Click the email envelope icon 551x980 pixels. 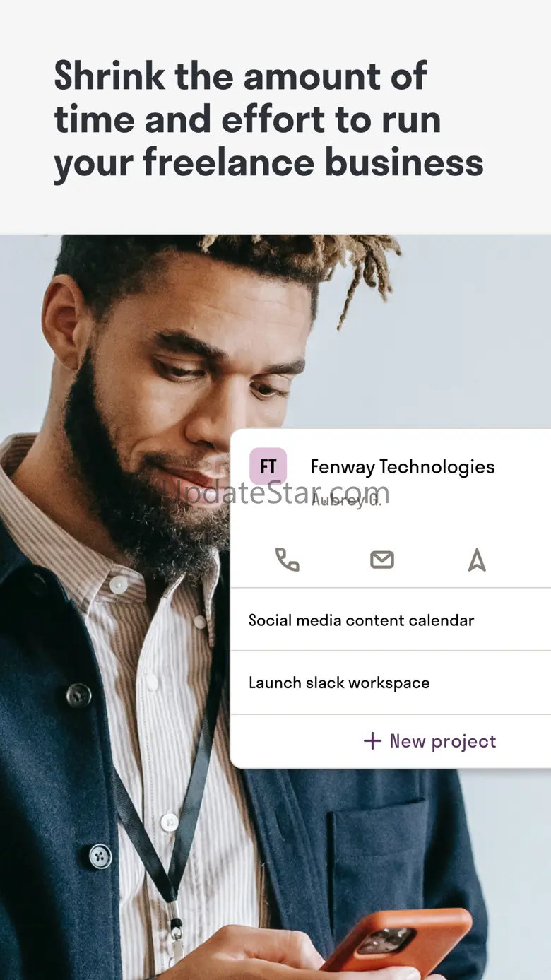[x=382, y=560]
